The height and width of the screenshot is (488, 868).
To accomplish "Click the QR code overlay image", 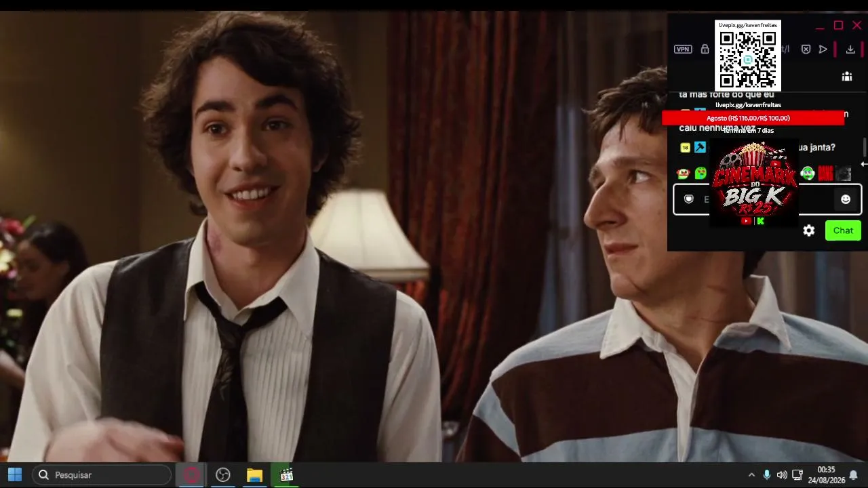I will tap(748, 60).
